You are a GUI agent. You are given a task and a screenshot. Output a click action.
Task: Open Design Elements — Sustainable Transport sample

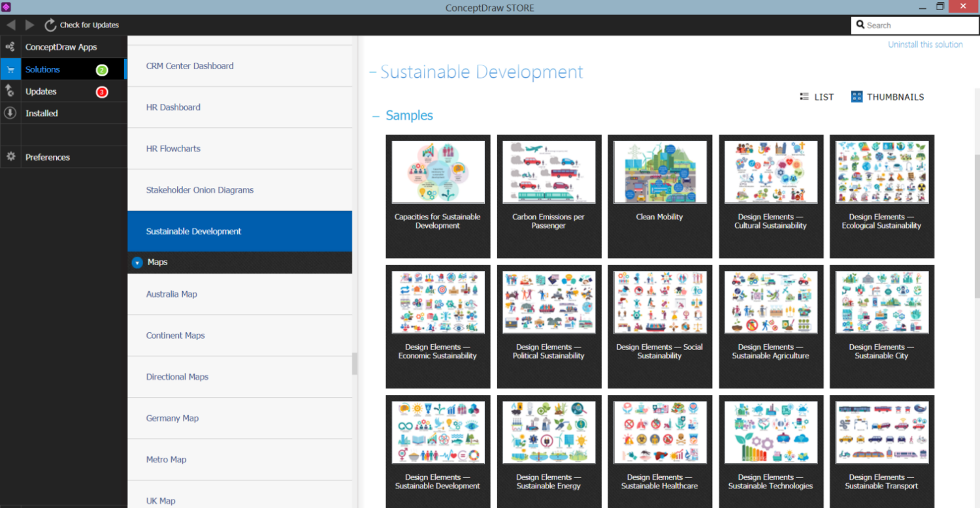(882, 451)
